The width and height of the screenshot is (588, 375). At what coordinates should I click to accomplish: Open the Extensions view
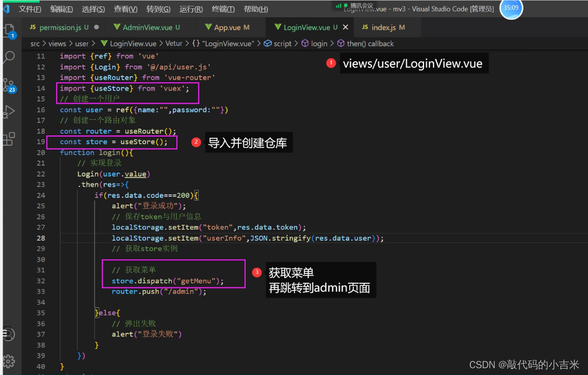[9, 139]
